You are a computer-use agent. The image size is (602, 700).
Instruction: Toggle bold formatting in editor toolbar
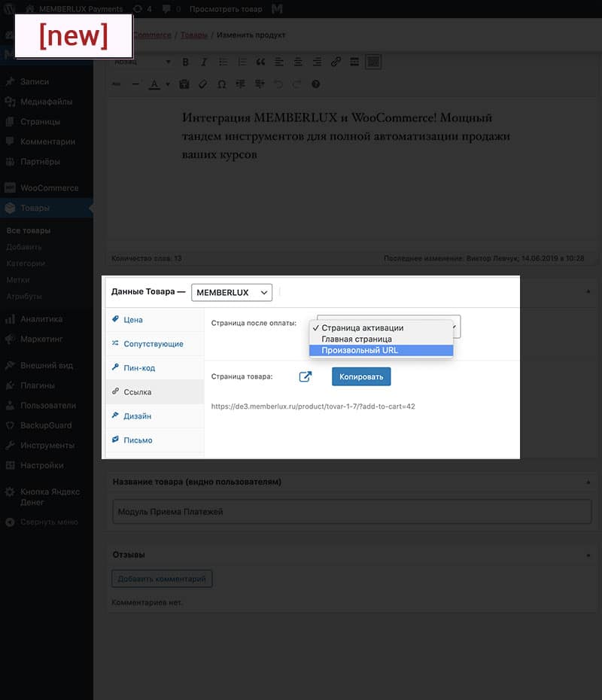click(185, 62)
